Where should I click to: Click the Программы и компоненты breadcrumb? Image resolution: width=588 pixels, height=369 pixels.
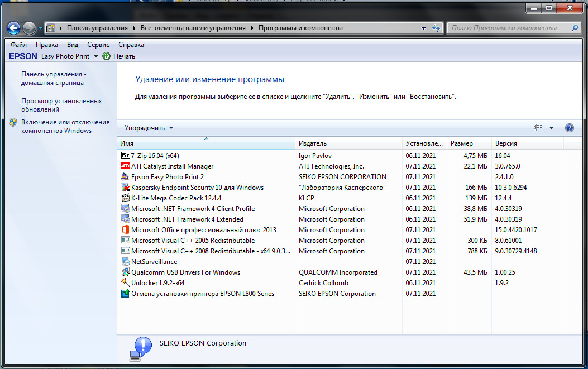pos(300,28)
